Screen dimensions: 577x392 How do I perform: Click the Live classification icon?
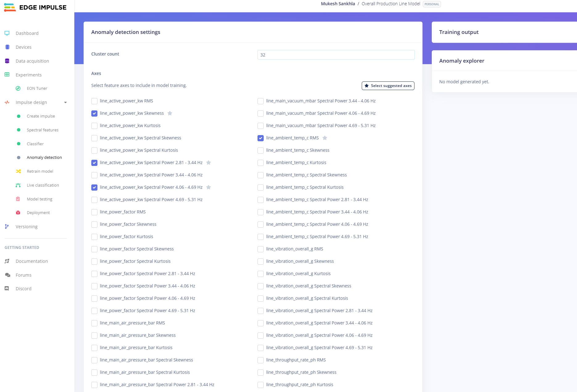click(x=18, y=185)
